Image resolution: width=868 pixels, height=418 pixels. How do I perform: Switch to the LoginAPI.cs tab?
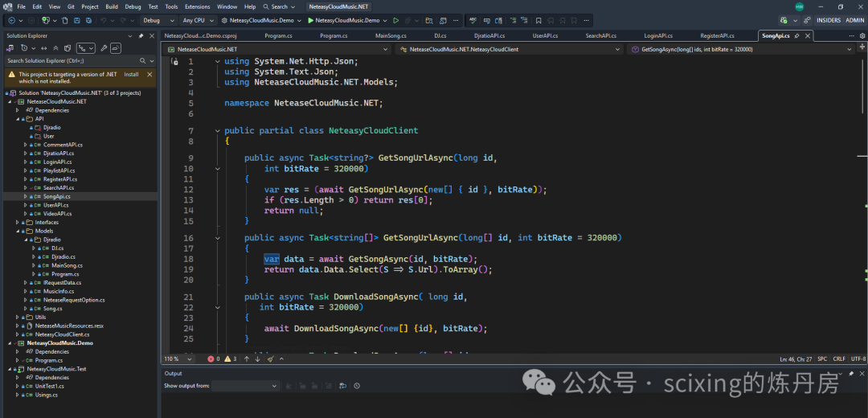tap(658, 35)
